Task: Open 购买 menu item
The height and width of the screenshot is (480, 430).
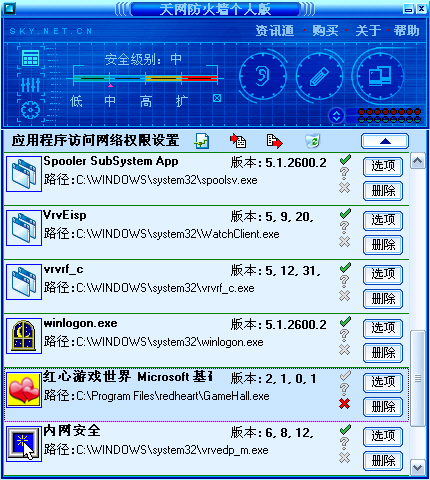Action: click(325, 31)
